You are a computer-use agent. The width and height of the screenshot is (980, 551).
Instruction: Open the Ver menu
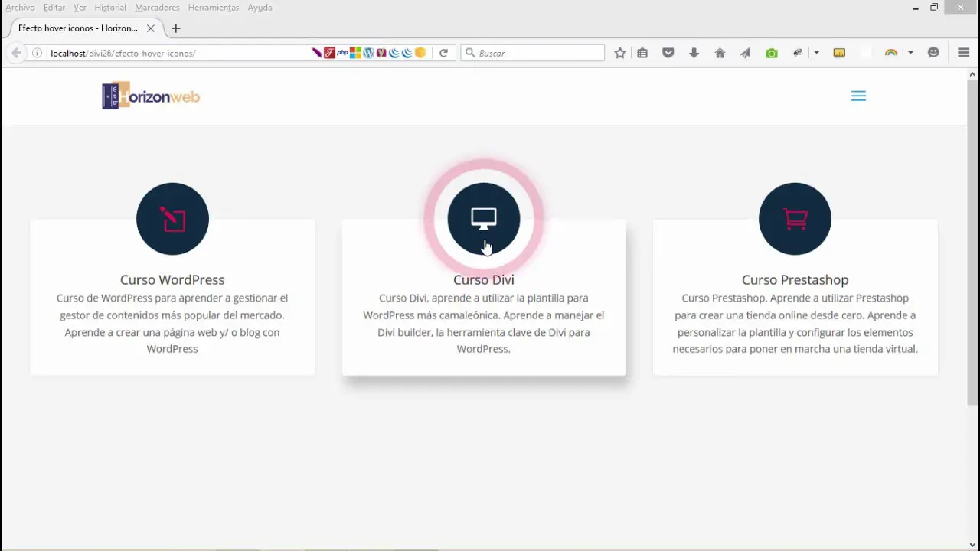click(x=80, y=8)
